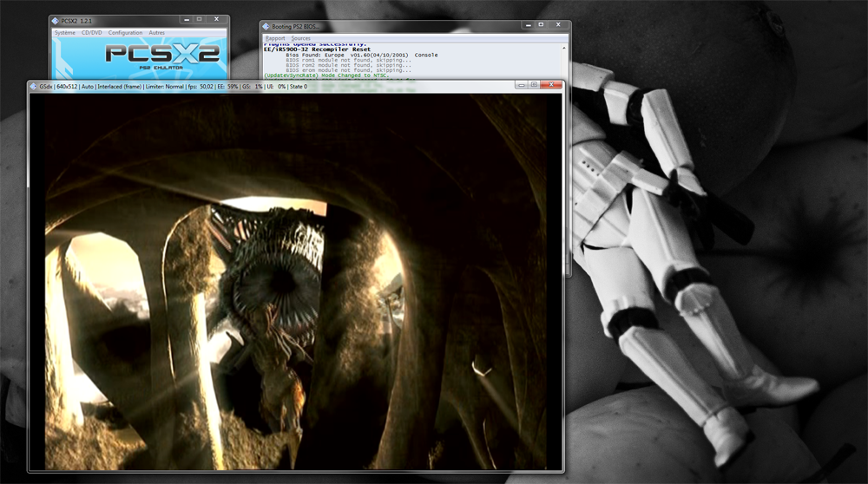Click 'EE/iR5900-32 Recompiler Reset' log line
Viewport: 868px width, 484px height.
(x=317, y=49)
